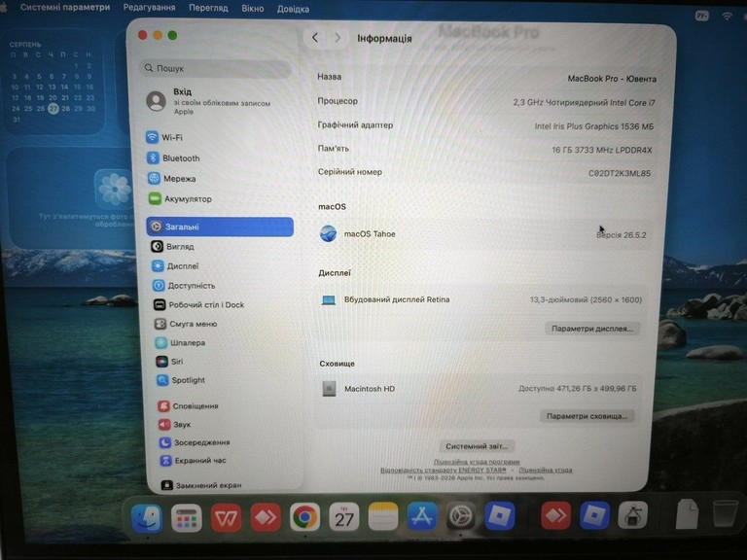Image resolution: width=747 pixels, height=560 pixels.
Task: Open Вікно menu
Action: [x=253, y=9]
